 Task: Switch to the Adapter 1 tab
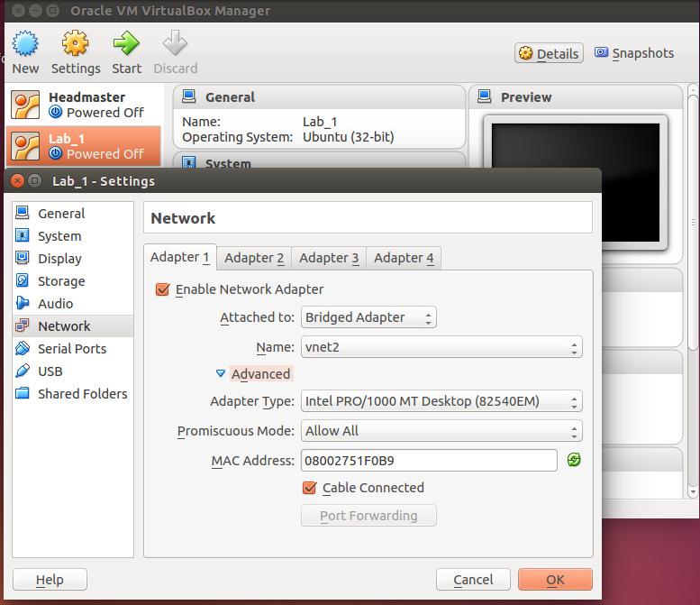[180, 257]
